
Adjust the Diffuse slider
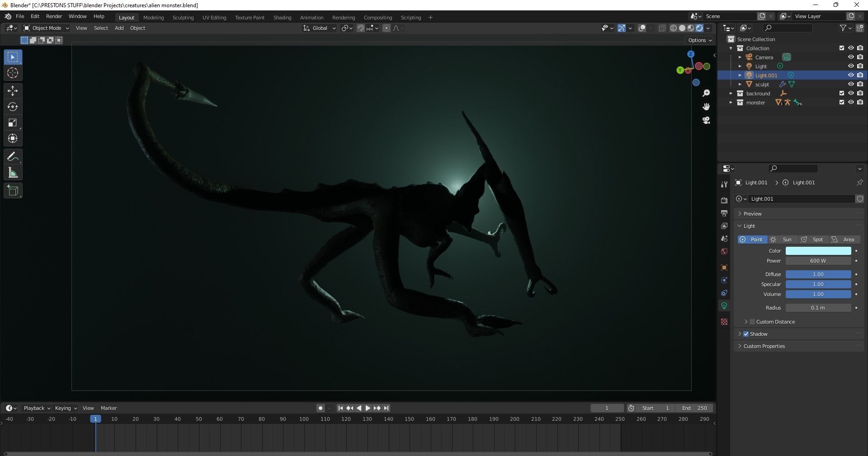818,274
